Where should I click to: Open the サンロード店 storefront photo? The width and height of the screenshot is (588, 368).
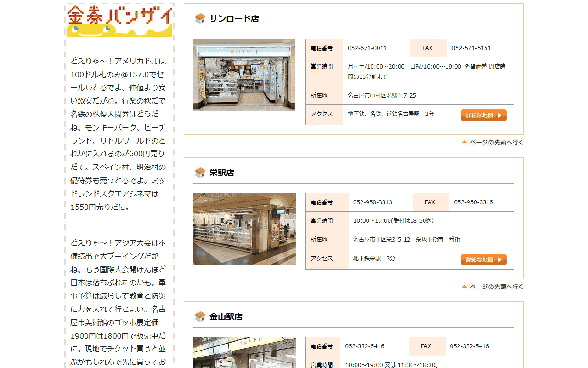pos(244,75)
